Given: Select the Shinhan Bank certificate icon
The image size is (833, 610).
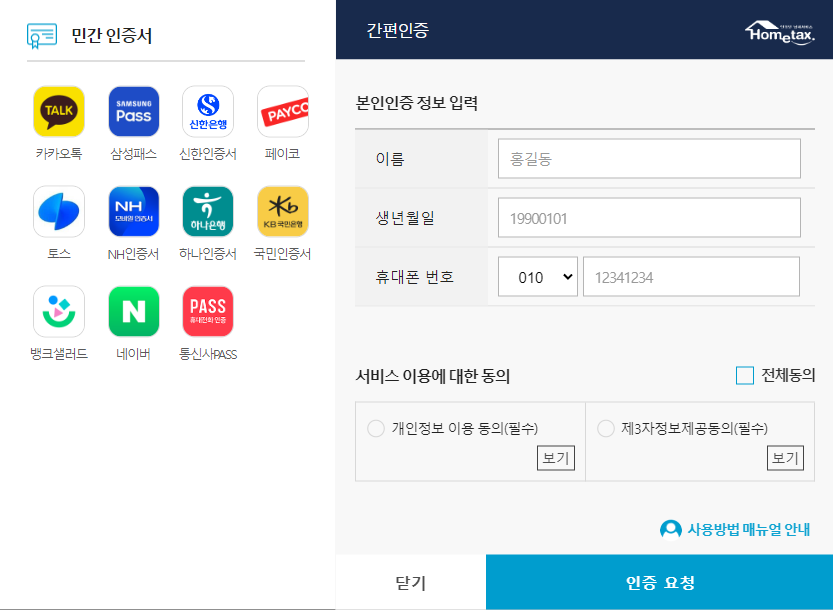Looking at the screenshot, I should coord(208,112).
